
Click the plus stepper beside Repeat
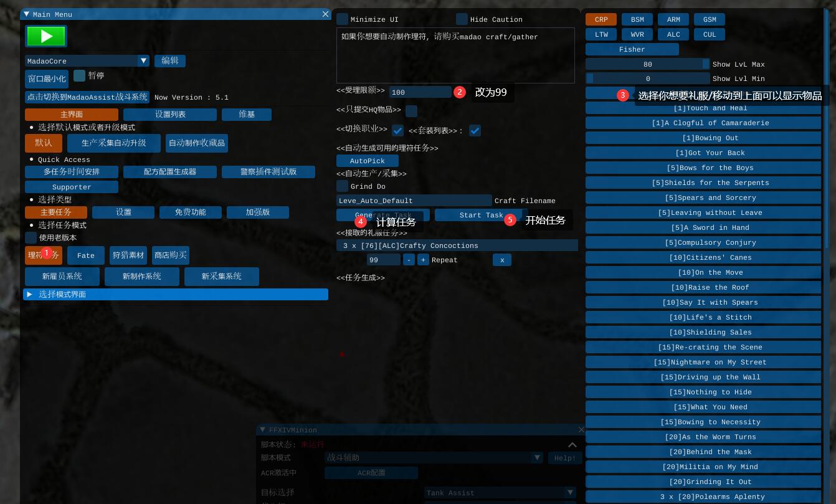(423, 260)
